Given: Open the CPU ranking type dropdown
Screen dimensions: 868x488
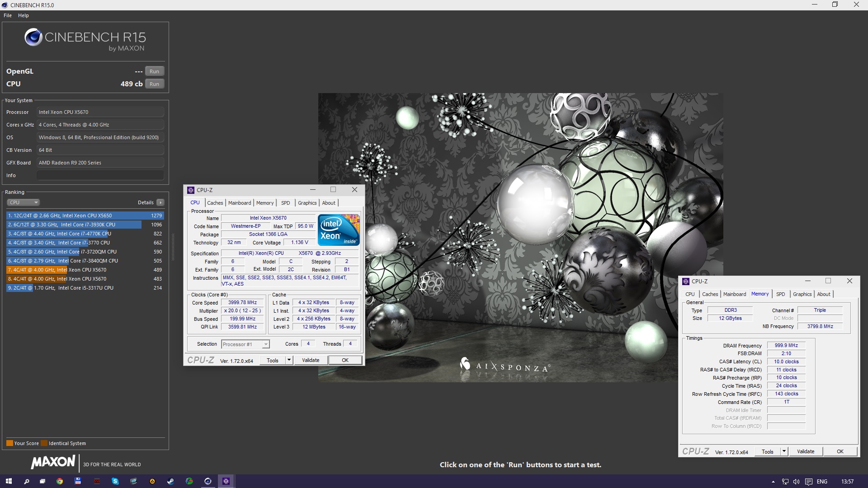Looking at the screenshot, I should pyautogui.click(x=24, y=202).
